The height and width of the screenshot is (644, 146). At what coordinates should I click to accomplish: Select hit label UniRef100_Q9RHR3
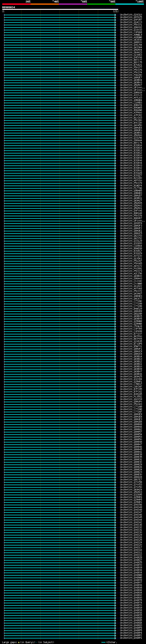[131, 296]
